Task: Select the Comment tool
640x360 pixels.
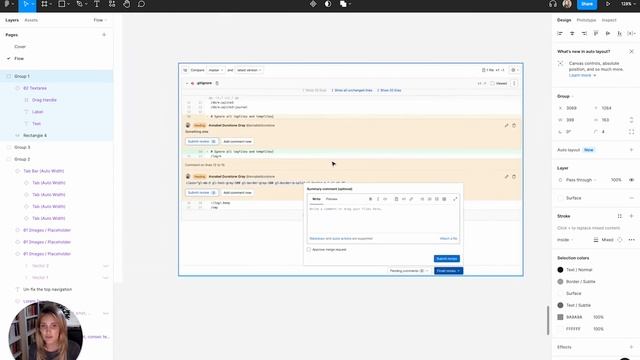Action: click(141, 4)
